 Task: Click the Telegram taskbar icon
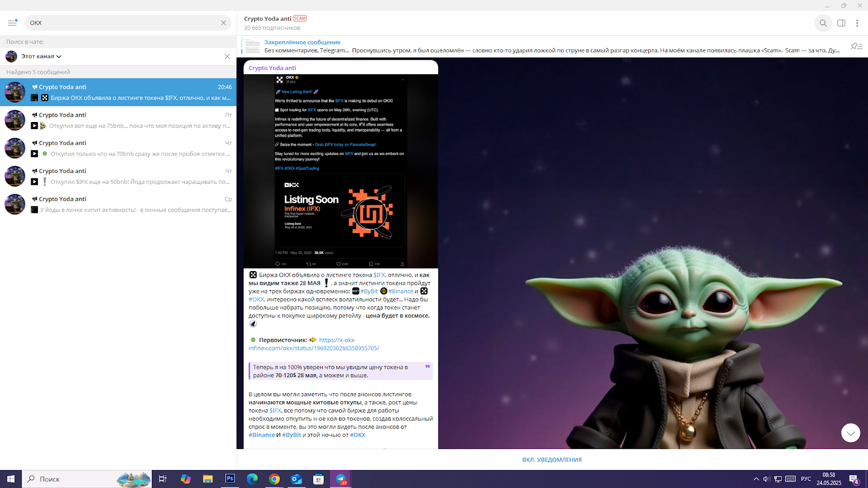pyautogui.click(x=341, y=479)
